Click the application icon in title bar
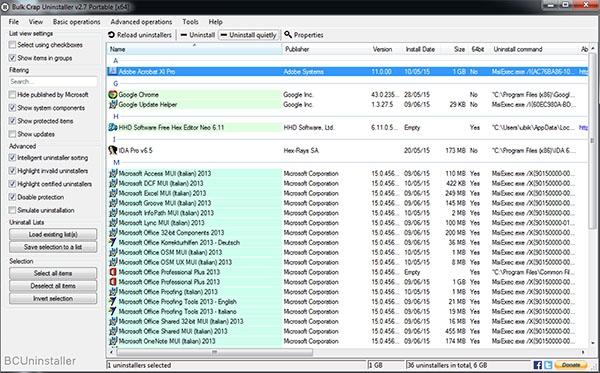 [5, 7]
